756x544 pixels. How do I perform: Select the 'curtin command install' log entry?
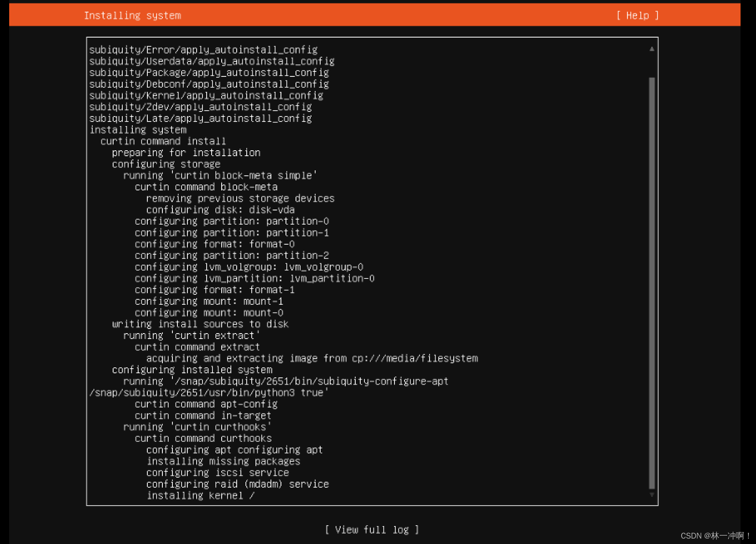pos(163,141)
